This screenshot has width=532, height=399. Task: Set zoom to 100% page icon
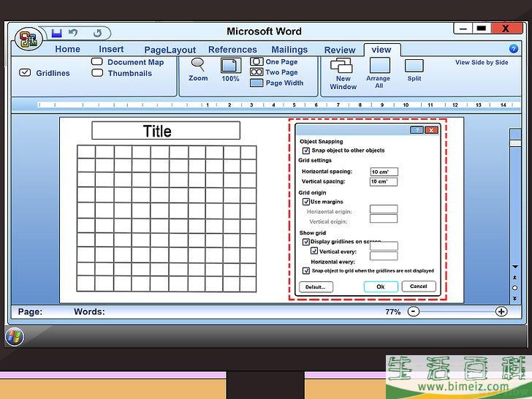[x=231, y=66]
